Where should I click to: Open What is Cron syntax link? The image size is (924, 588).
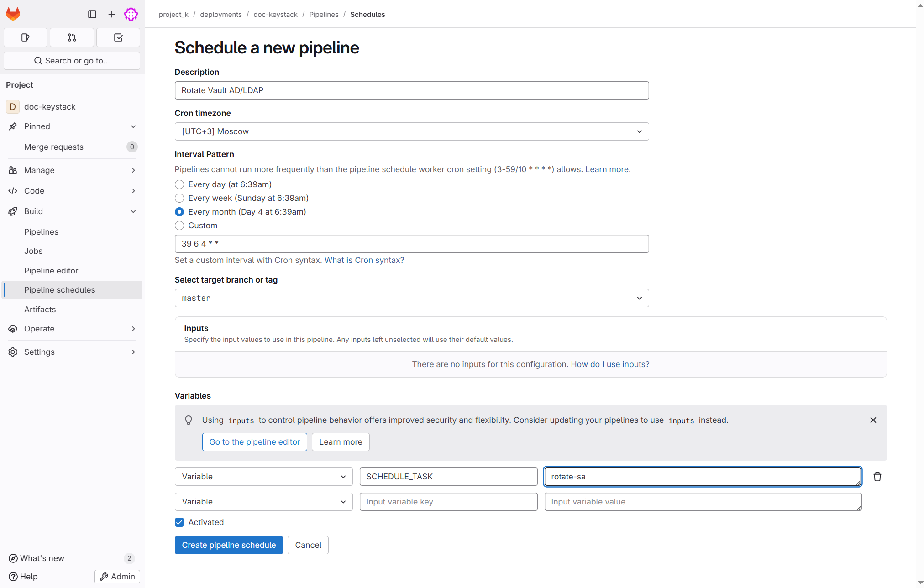coord(364,260)
